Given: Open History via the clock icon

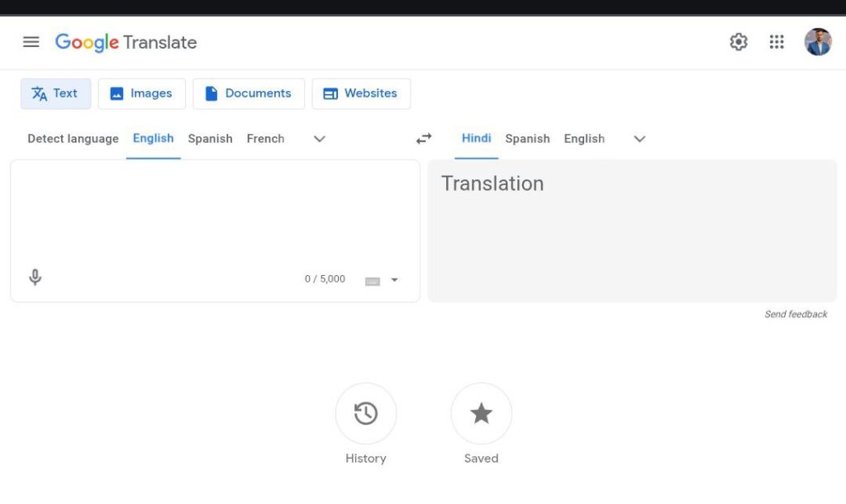Looking at the screenshot, I should 366,413.
